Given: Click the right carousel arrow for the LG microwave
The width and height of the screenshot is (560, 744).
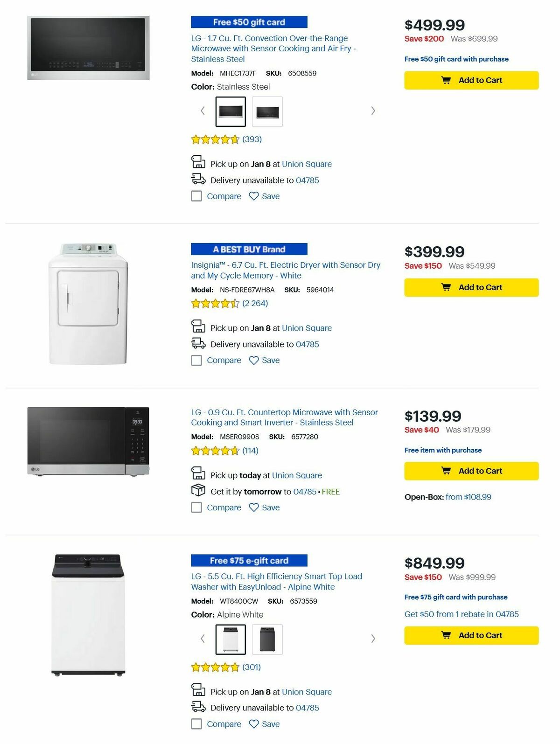Looking at the screenshot, I should [x=373, y=111].
